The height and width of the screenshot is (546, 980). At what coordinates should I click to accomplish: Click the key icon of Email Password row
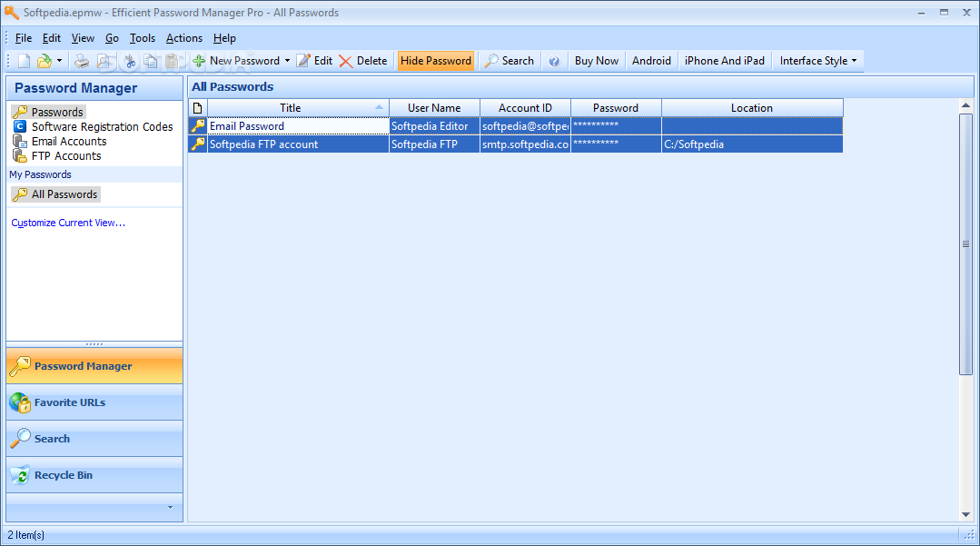[x=198, y=125]
